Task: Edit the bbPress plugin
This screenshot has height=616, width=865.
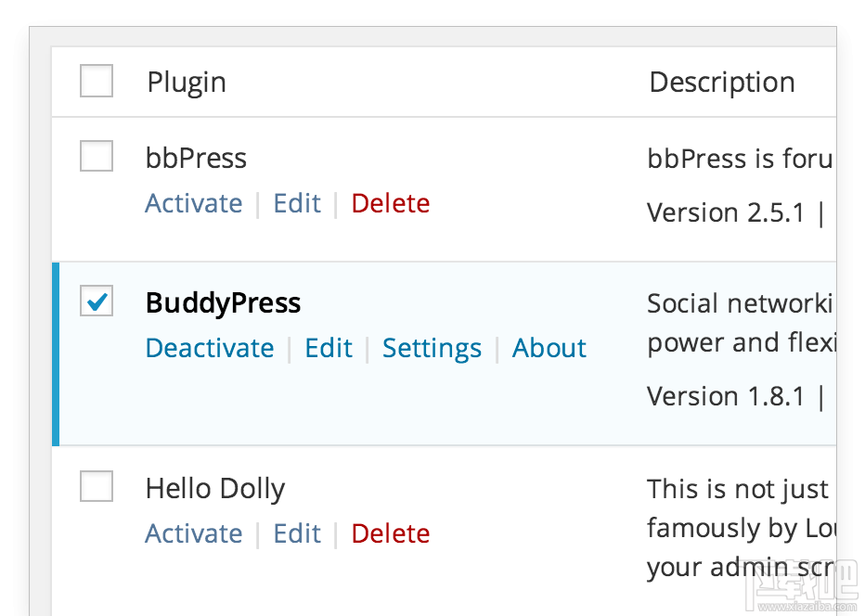Action: 296,202
